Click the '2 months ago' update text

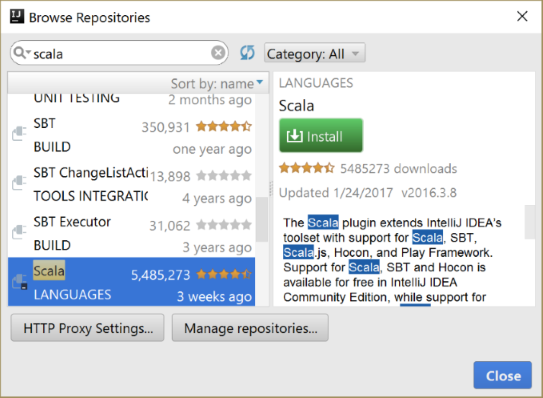pos(210,100)
